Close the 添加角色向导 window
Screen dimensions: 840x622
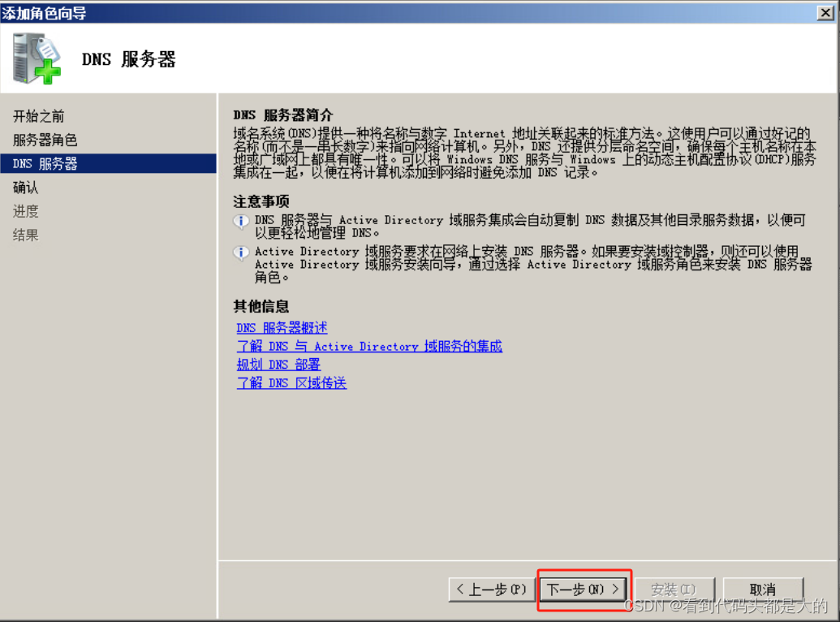[x=825, y=12]
